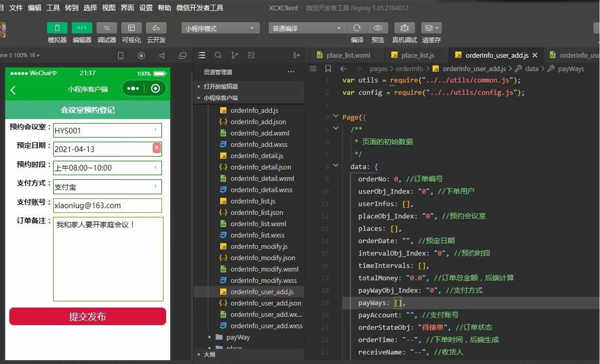Click the 订单备注 textarea
Image resolution: width=600 pixels, height=364 pixels.
(108, 259)
